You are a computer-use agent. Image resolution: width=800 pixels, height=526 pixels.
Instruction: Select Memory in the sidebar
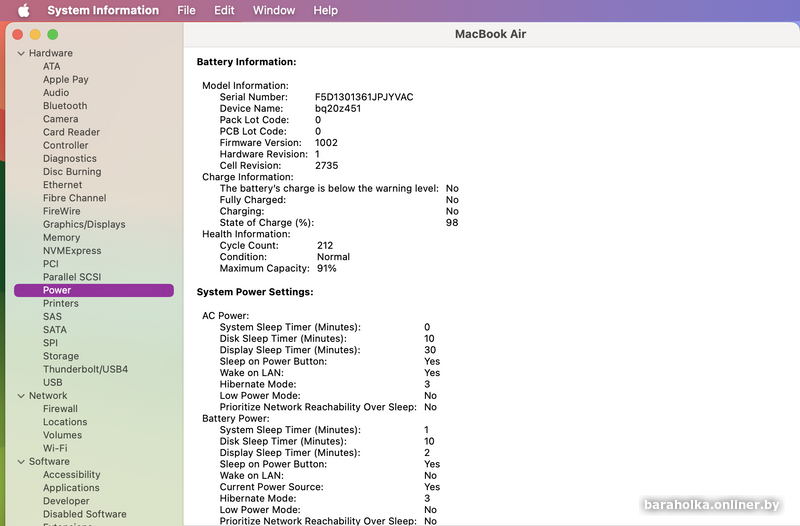tap(61, 238)
